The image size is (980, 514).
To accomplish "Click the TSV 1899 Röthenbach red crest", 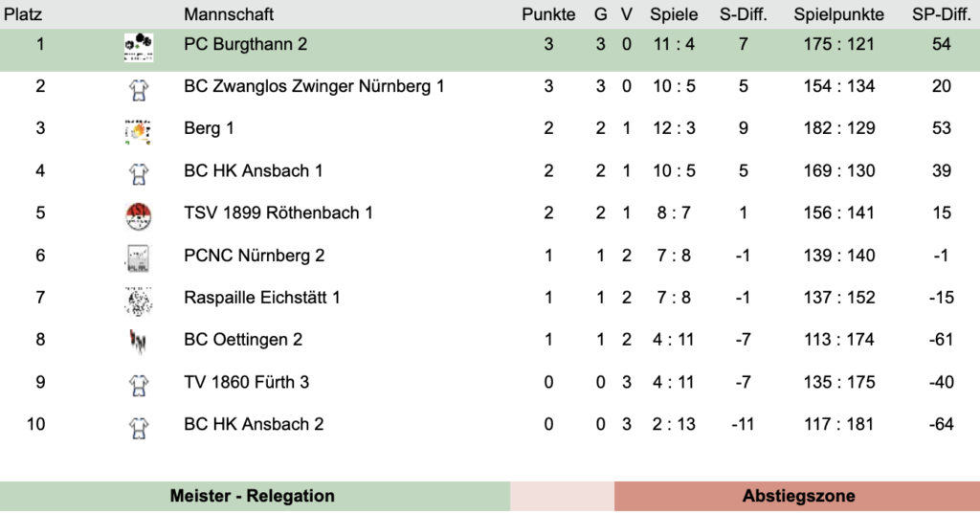I will [139, 215].
